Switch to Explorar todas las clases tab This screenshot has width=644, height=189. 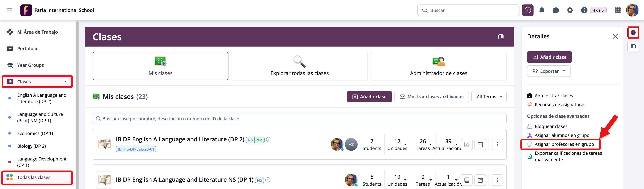(x=299, y=66)
